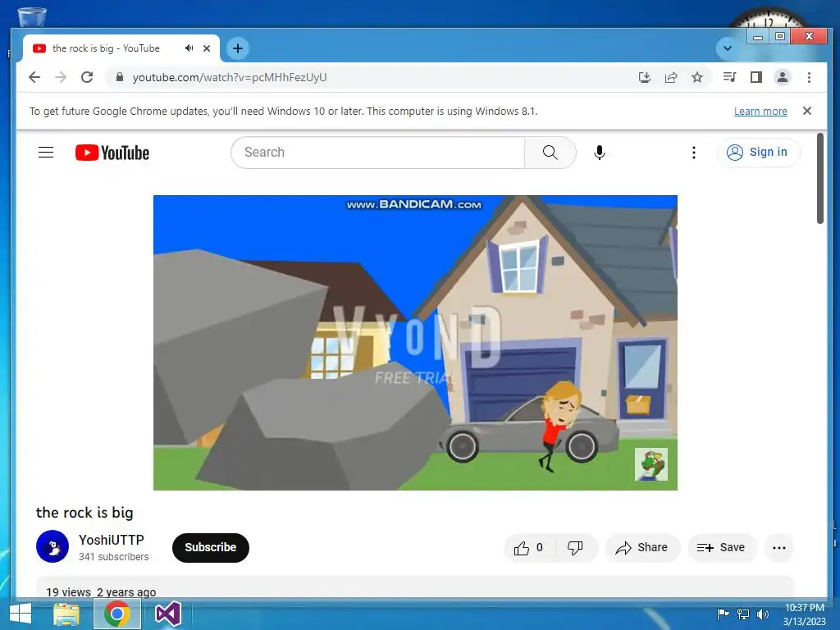The width and height of the screenshot is (840, 630).
Task: Focus the YouTube Search field
Action: tap(377, 152)
